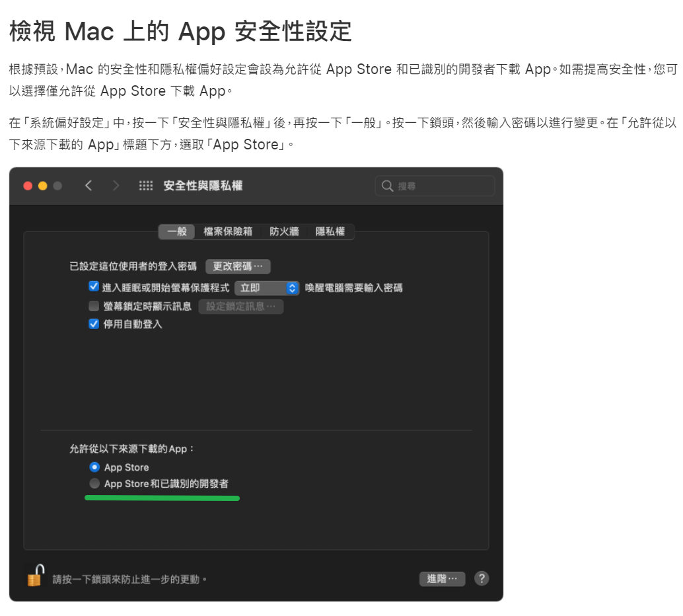Select App Store和已識別的開發者 radio option
The width and height of the screenshot is (683, 616).
click(x=94, y=484)
